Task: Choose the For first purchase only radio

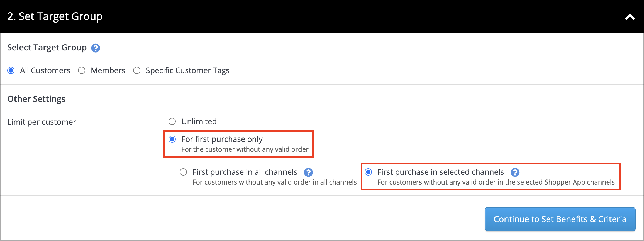Action: click(x=172, y=139)
